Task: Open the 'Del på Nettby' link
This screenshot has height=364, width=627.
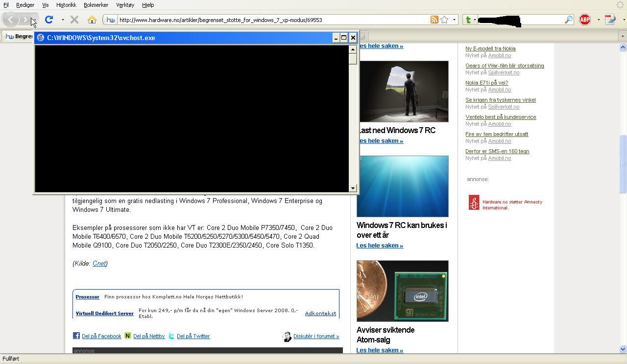Action: point(149,336)
